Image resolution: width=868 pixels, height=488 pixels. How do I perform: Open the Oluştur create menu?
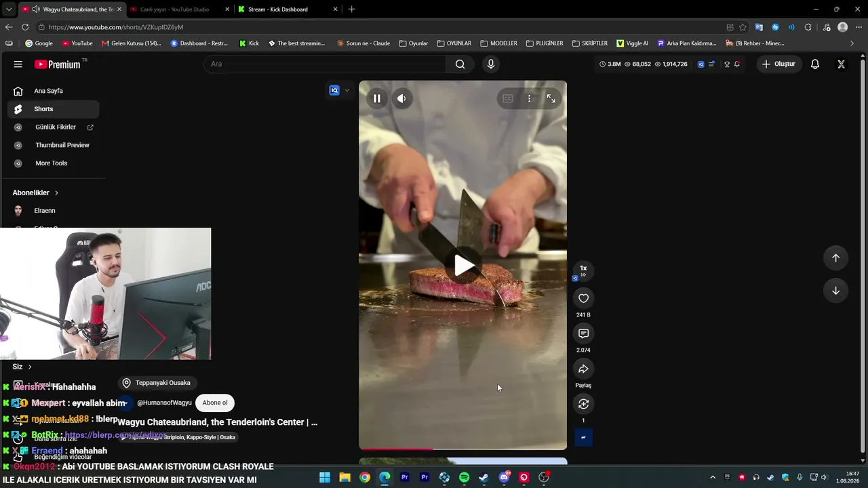(778, 64)
